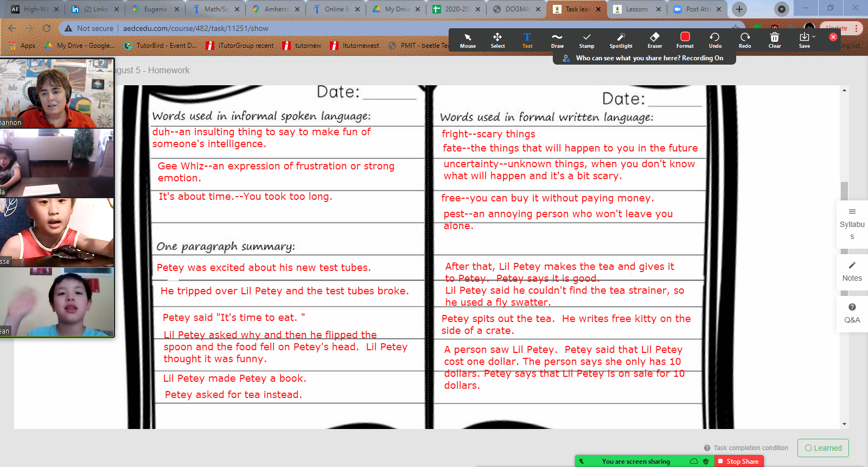This screenshot has height=467, width=868.
Task: Expand the Save options arrow
Action: (x=814, y=36)
